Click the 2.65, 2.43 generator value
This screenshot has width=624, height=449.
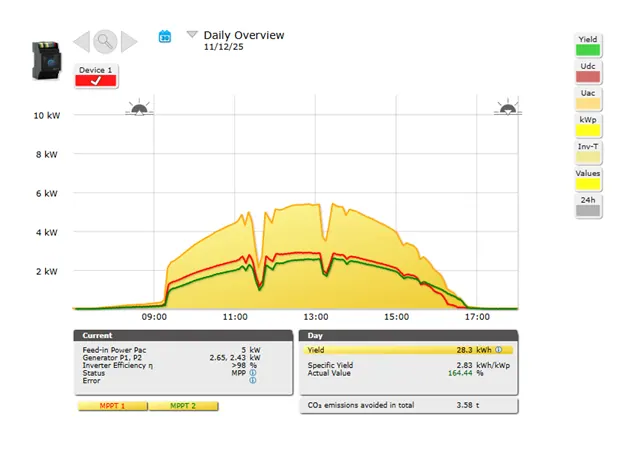(x=228, y=357)
